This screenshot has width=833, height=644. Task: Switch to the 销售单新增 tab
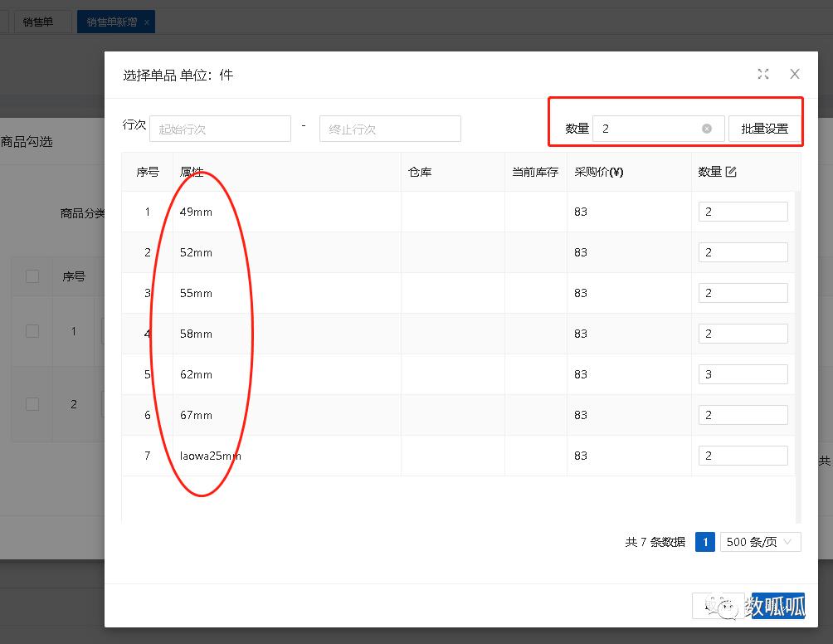point(110,21)
